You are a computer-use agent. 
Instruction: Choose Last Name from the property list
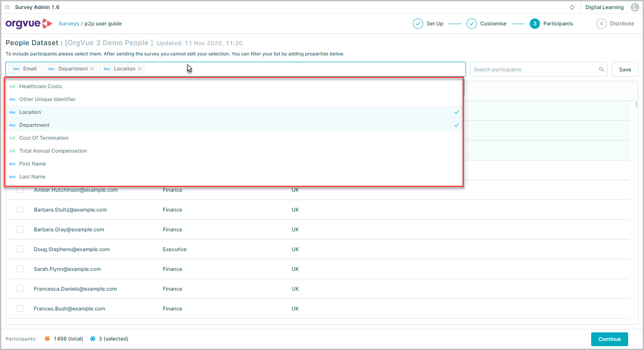coord(234,177)
